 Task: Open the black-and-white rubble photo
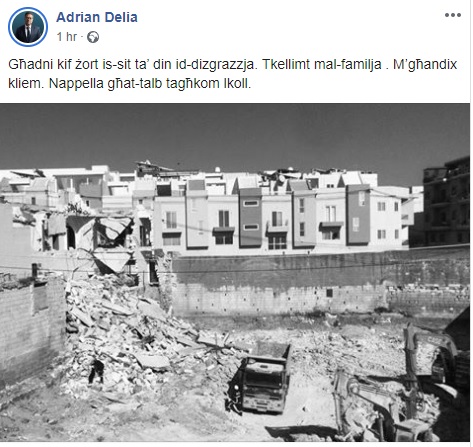pyautogui.click(x=235, y=273)
